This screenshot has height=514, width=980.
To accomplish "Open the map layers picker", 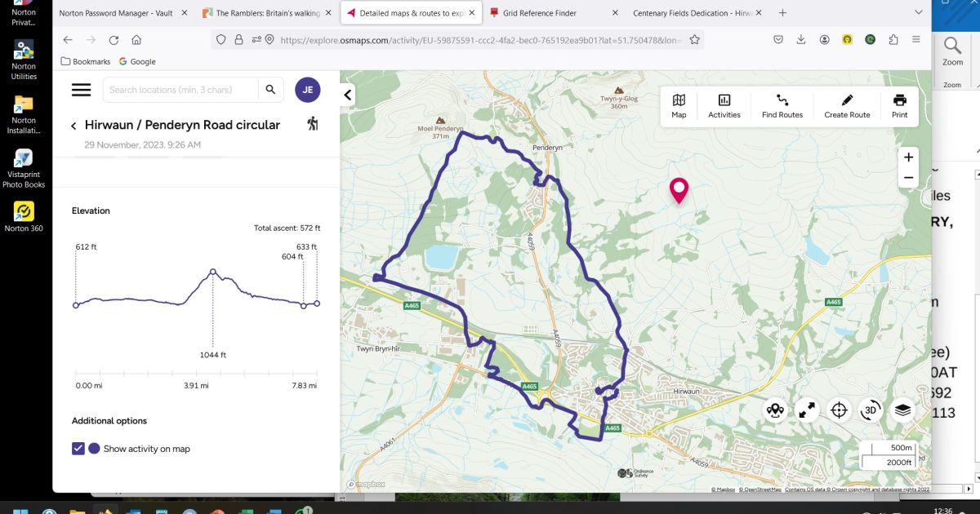I will [x=902, y=410].
